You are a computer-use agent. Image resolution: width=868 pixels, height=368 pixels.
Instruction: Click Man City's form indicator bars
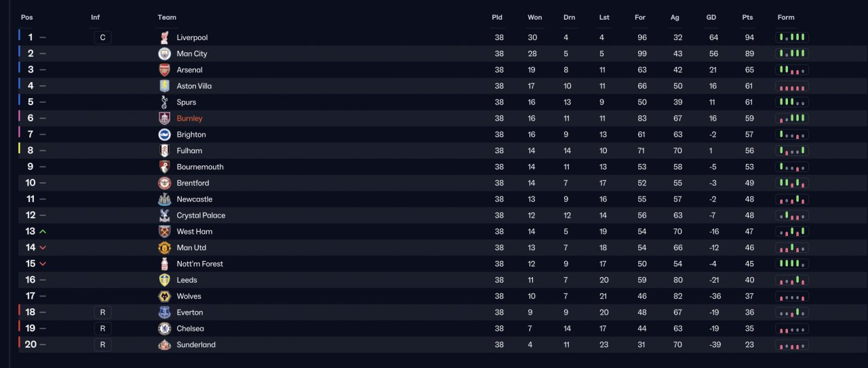792,54
